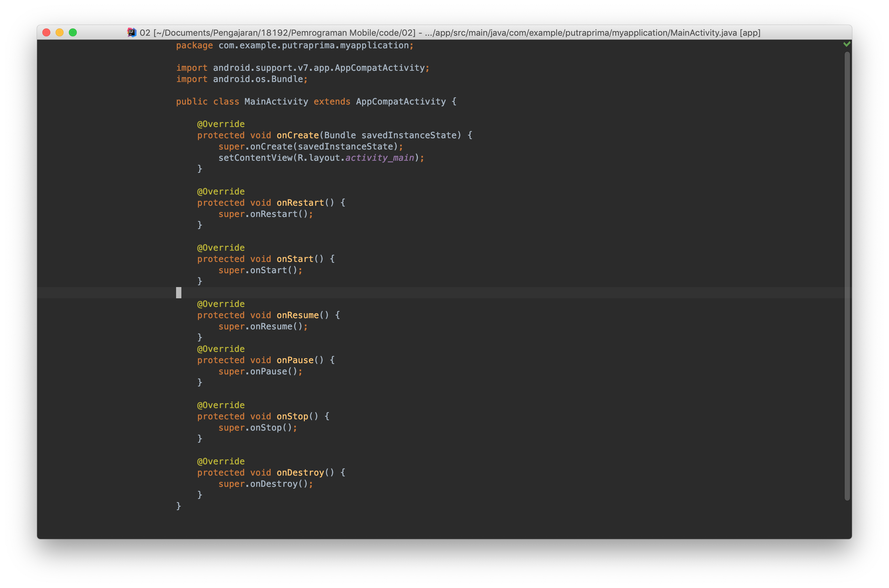889x588 pixels.
Task: Click @Override annotation above onDestroy
Action: [x=221, y=462]
